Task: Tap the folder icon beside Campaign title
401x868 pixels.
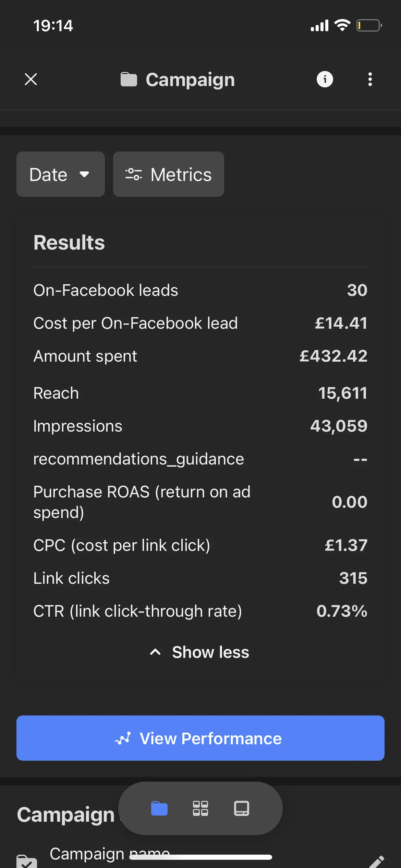Action: (x=129, y=80)
